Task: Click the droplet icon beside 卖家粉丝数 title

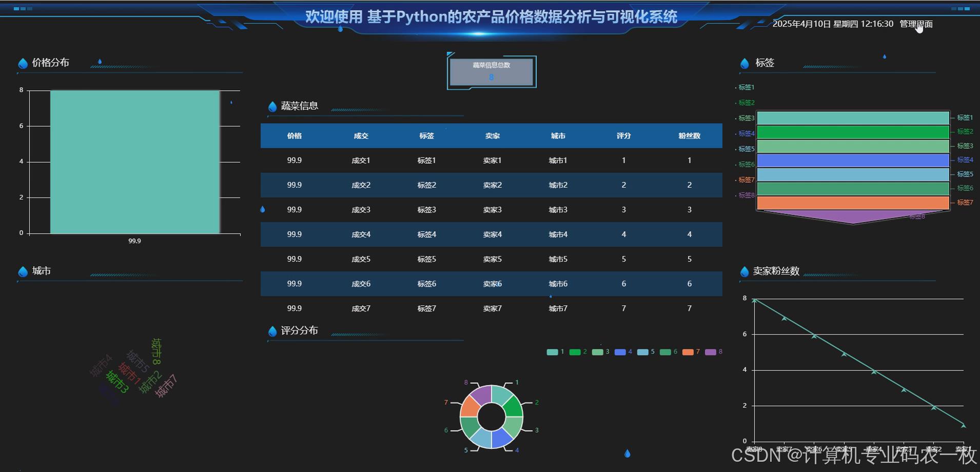Action: [x=744, y=271]
